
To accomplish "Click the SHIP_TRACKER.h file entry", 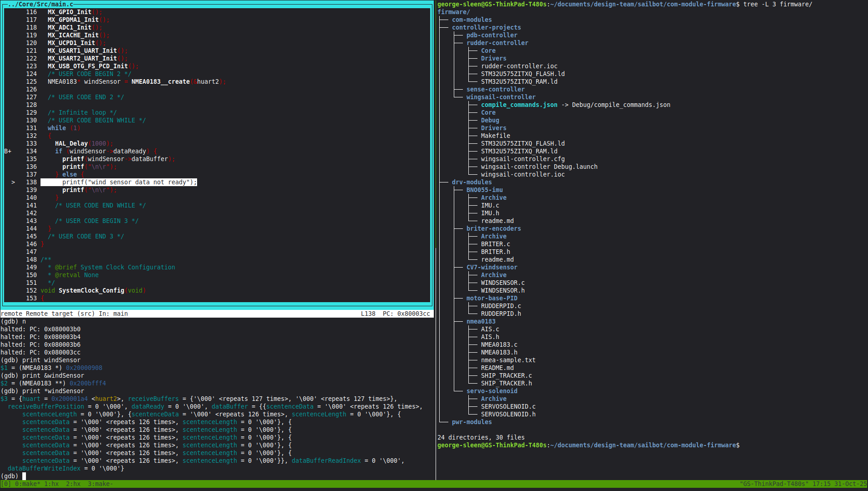I will coord(507,383).
